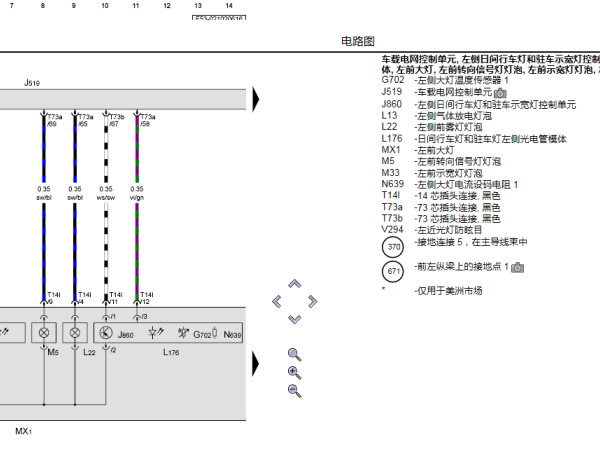Select legend entry T73b 73 芯插头连接
This screenshot has height=471, width=600.
click(x=440, y=218)
